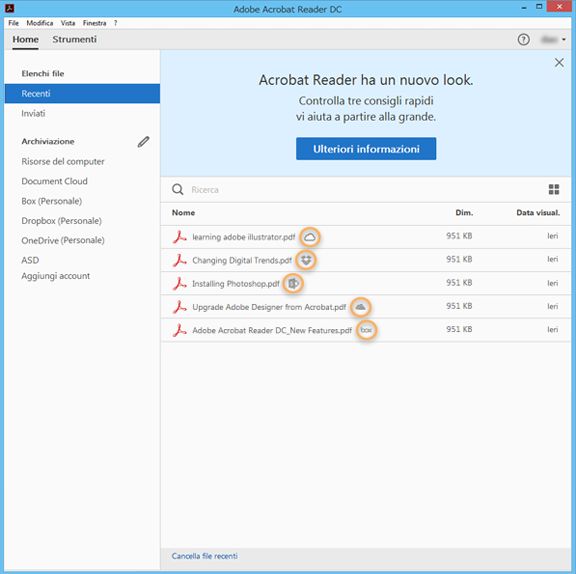Image resolution: width=576 pixels, height=574 pixels.
Task: Click the PDF icon of Installing Photoshop.pdf
Action: click(180, 284)
